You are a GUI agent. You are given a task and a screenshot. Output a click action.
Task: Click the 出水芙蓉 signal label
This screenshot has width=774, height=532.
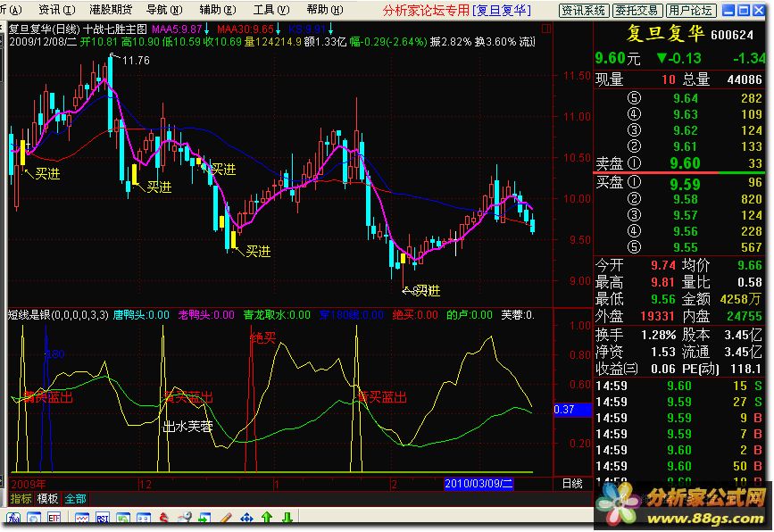(x=187, y=427)
